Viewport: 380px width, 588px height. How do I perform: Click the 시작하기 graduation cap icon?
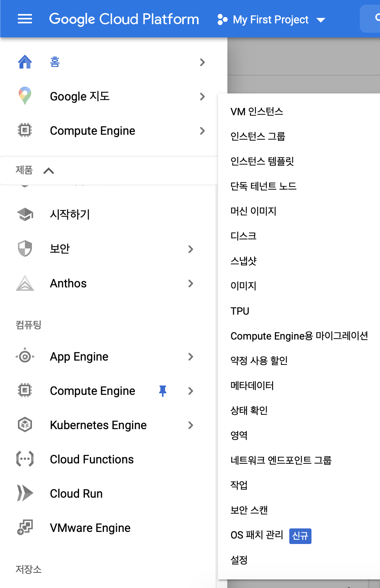click(x=25, y=214)
